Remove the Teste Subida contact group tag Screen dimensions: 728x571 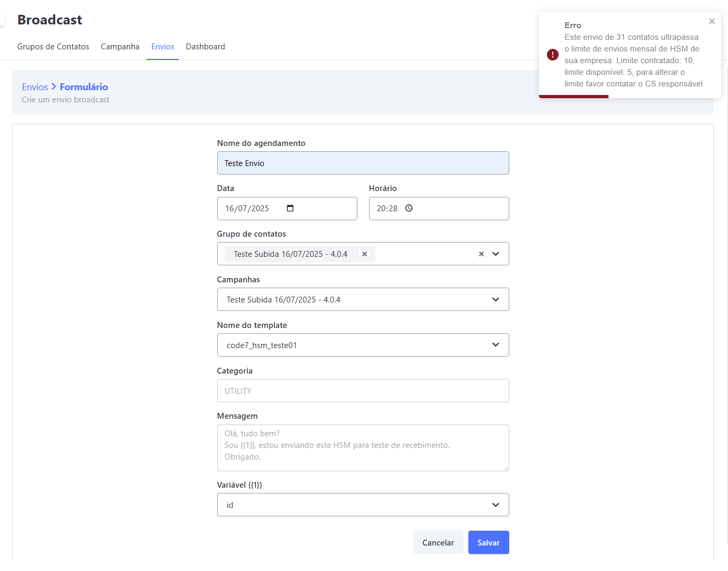tap(364, 254)
